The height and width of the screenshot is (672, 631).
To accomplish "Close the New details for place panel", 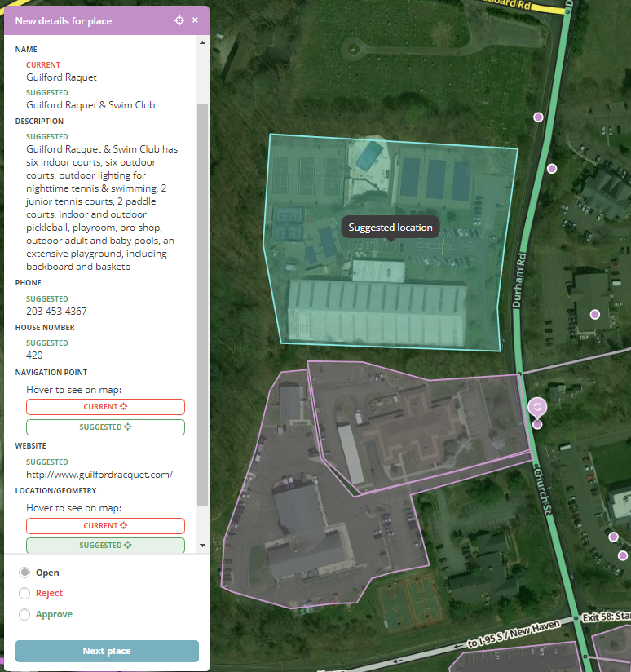I will [x=195, y=20].
